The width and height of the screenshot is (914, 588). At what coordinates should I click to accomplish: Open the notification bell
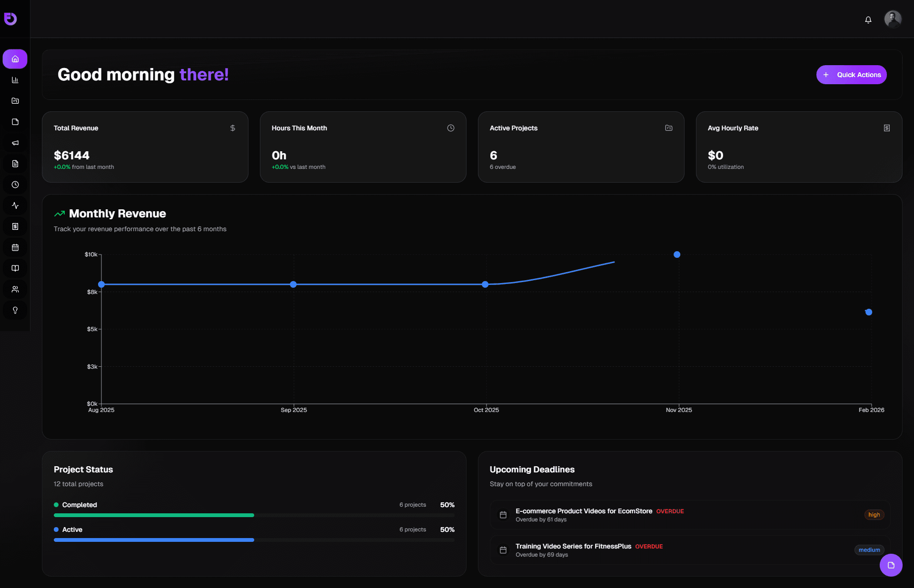pyautogui.click(x=868, y=20)
